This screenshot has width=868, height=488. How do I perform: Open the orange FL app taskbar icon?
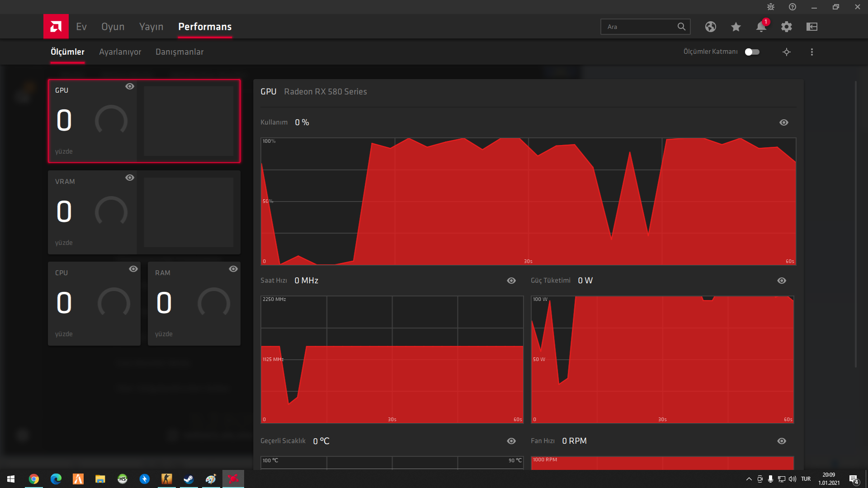click(x=78, y=479)
